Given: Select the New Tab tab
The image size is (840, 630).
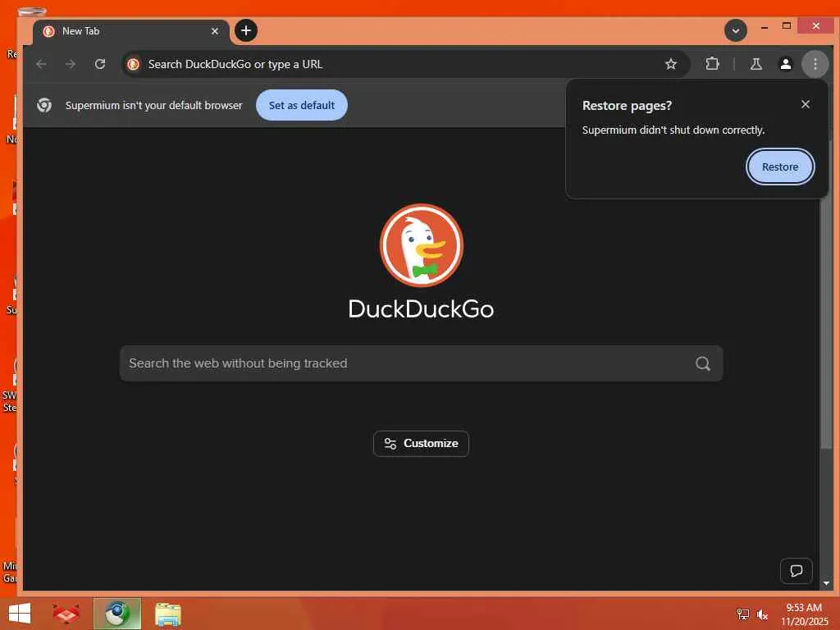Looking at the screenshot, I should click(x=131, y=31).
